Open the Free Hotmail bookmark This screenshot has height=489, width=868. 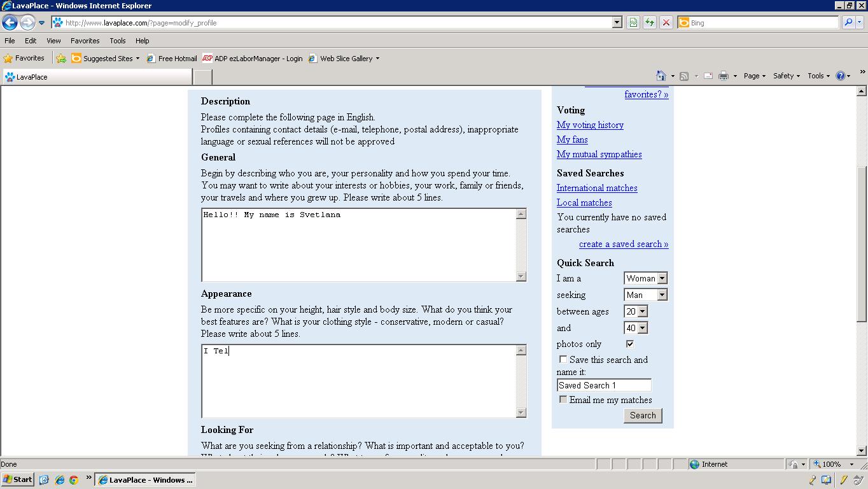pos(172,58)
